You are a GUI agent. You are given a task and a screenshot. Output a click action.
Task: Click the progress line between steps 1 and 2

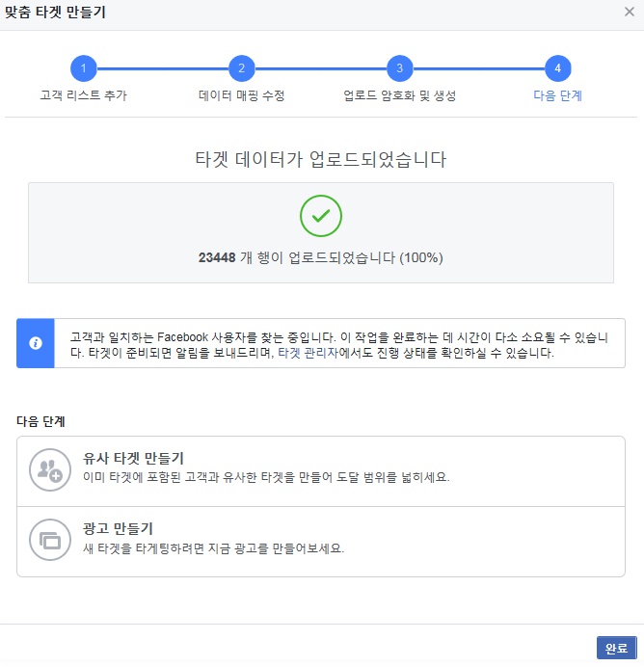coord(163,68)
